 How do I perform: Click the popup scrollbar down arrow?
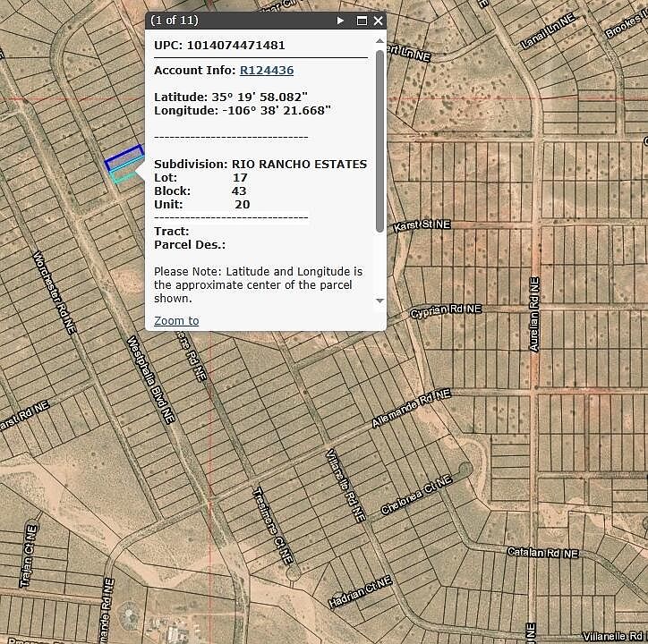click(x=379, y=301)
